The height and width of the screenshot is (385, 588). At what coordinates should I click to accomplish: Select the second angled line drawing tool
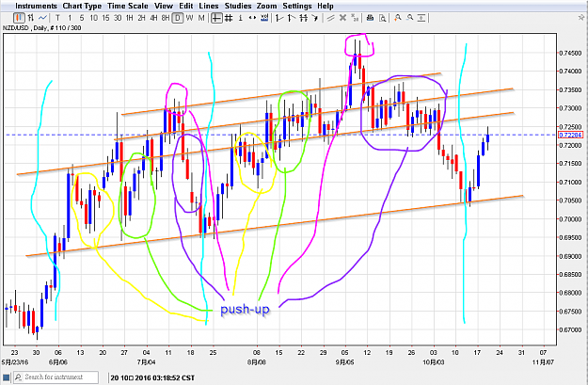[292, 18]
